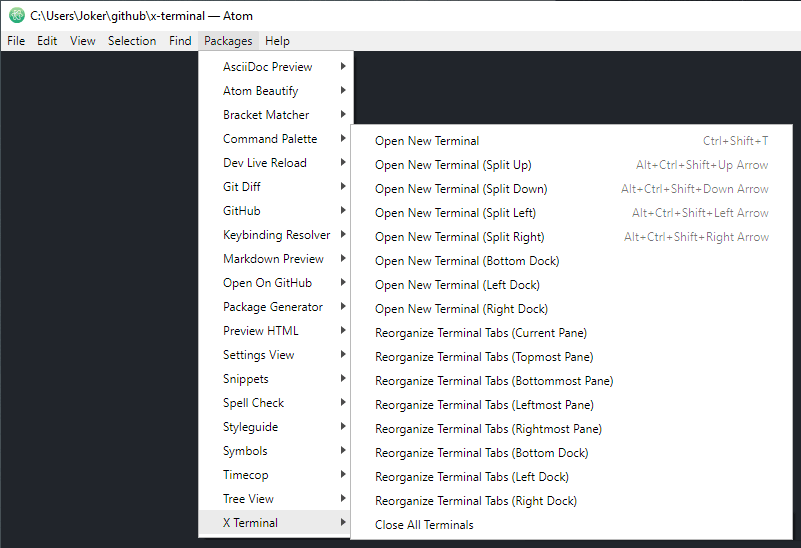Expand the Tree View submenu

tap(275, 498)
